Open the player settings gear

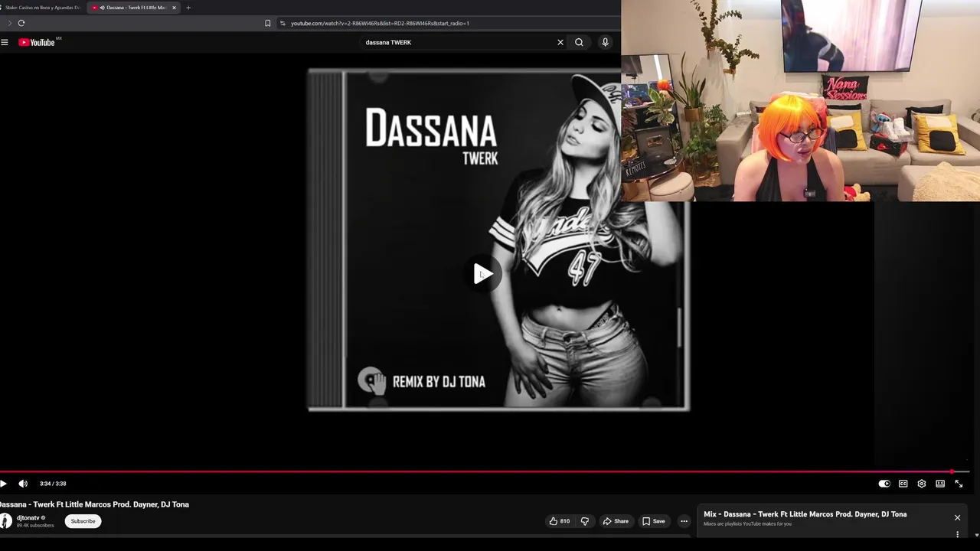pyautogui.click(x=922, y=484)
